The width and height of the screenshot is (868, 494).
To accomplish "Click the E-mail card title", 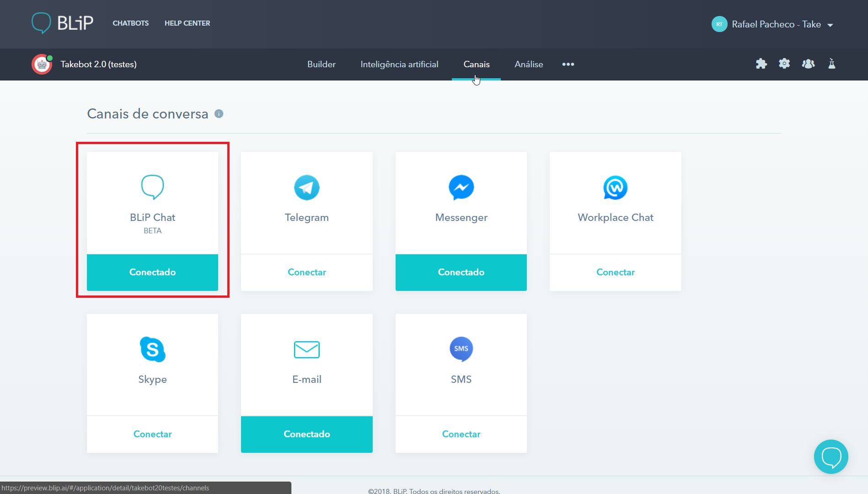I will tap(307, 379).
